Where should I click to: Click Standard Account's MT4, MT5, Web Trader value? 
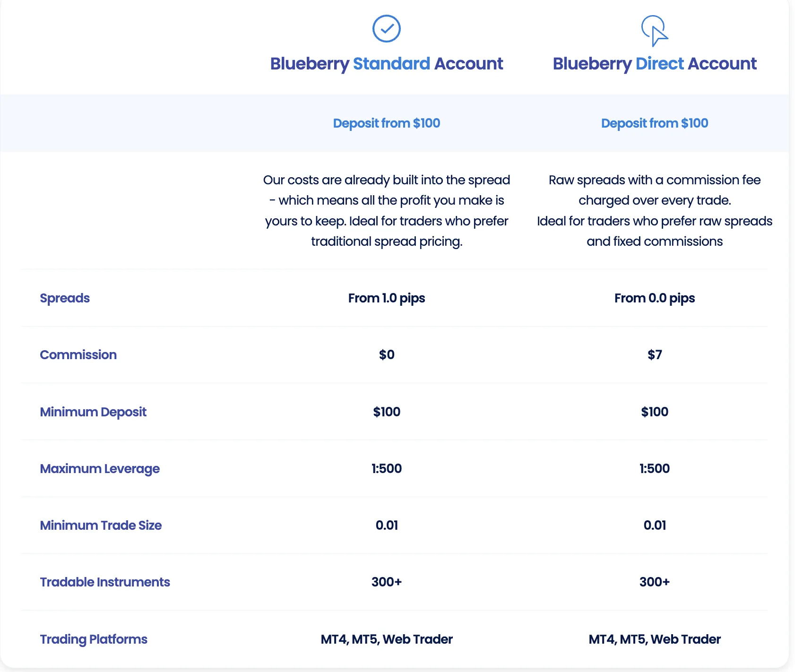point(387,639)
